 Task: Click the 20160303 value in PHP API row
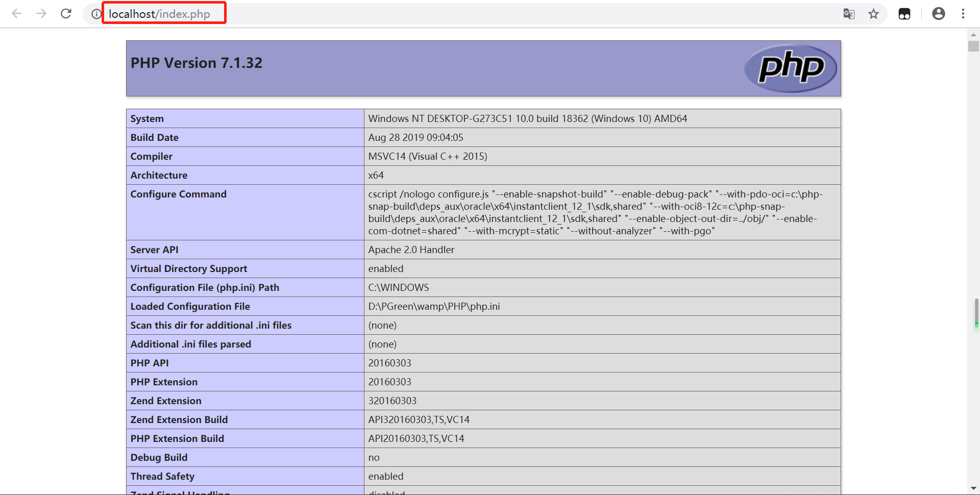click(389, 363)
